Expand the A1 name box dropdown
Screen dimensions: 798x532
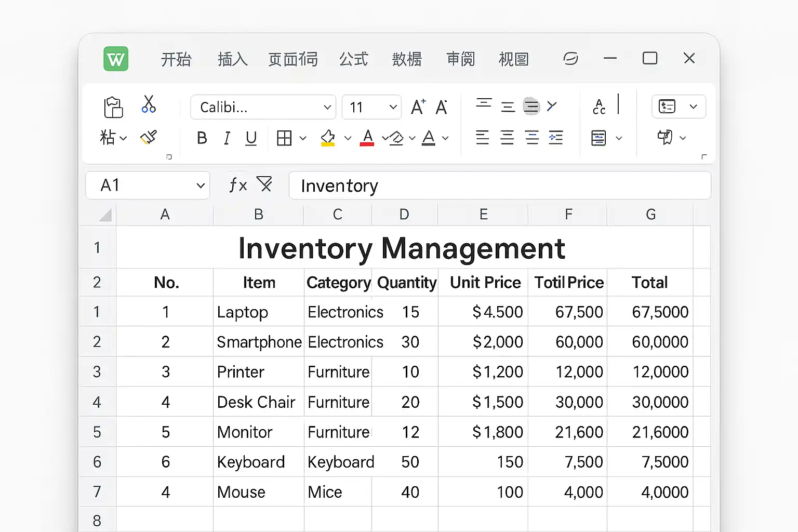pos(201,185)
